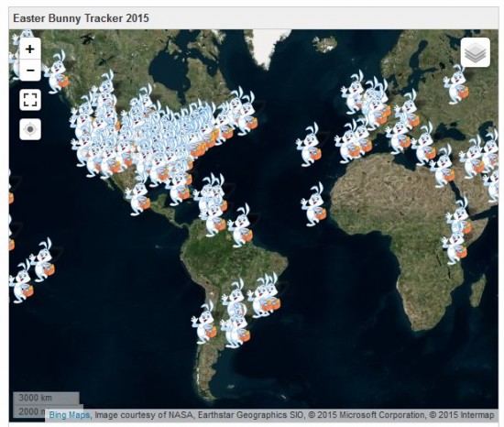504x427 pixels.
Task: Select the bunny marker over Italy
Action: tap(399, 137)
